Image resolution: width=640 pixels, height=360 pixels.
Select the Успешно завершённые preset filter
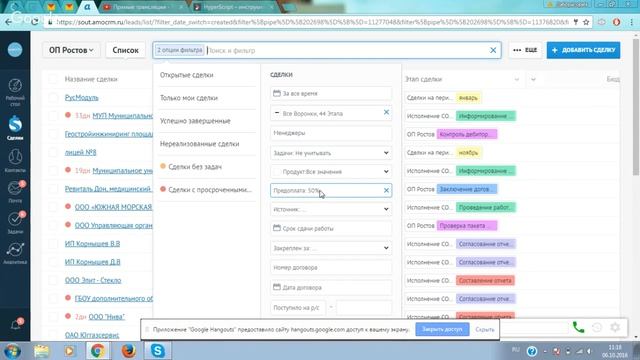195,121
